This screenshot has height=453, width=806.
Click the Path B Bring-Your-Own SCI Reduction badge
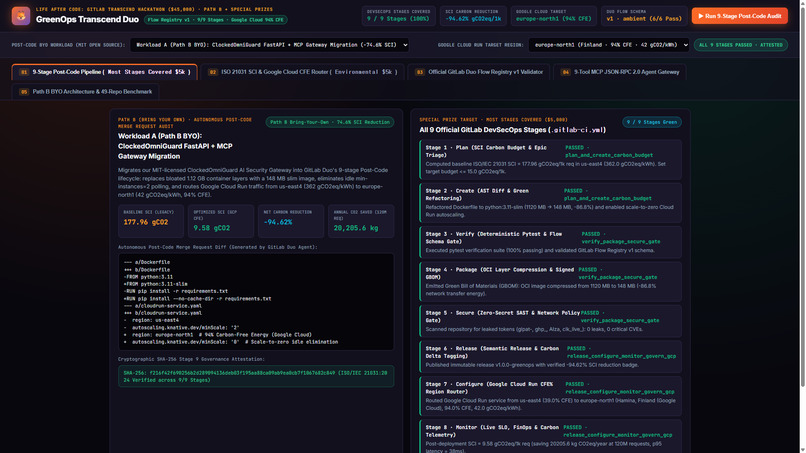coord(330,122)
